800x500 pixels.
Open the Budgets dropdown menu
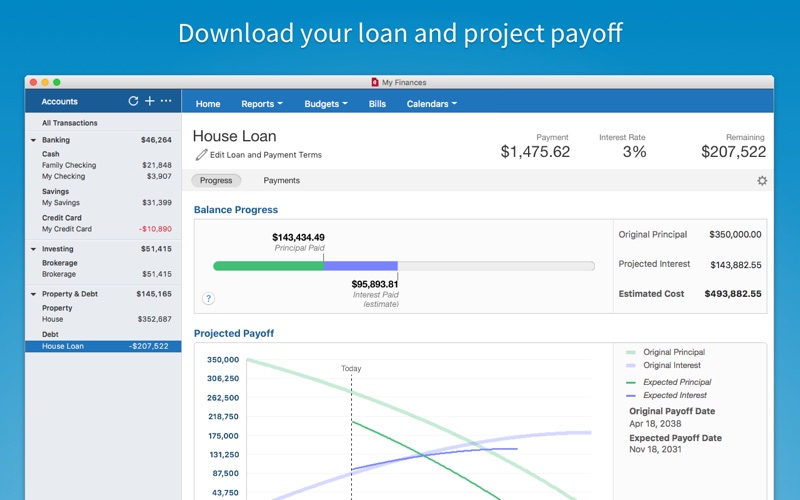(326, 104)
